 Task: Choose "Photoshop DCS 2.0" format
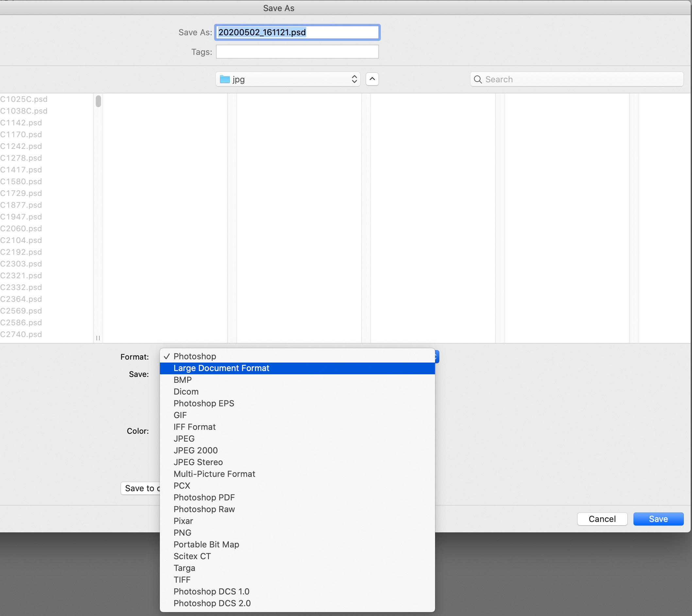point(212,603)
